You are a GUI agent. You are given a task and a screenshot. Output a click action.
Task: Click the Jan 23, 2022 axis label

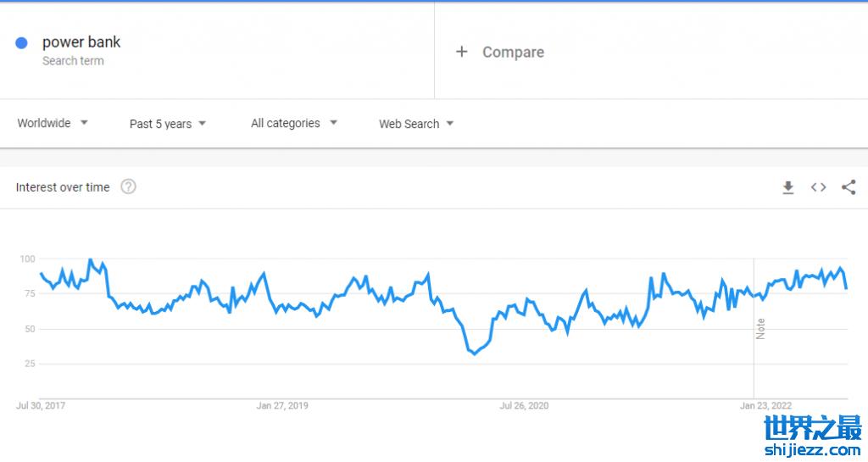tap(765, 406)
